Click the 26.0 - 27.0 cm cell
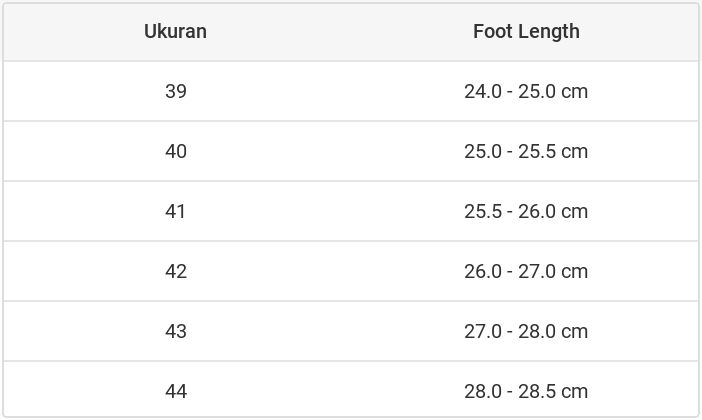The width and height of the screenshot is (702, 420). point(526,271)
